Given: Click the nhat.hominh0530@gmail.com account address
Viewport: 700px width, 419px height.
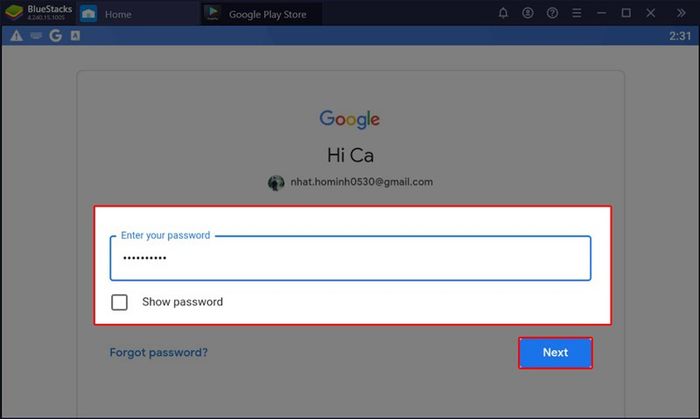Looking at the screenshot, I should coord(362,182).
